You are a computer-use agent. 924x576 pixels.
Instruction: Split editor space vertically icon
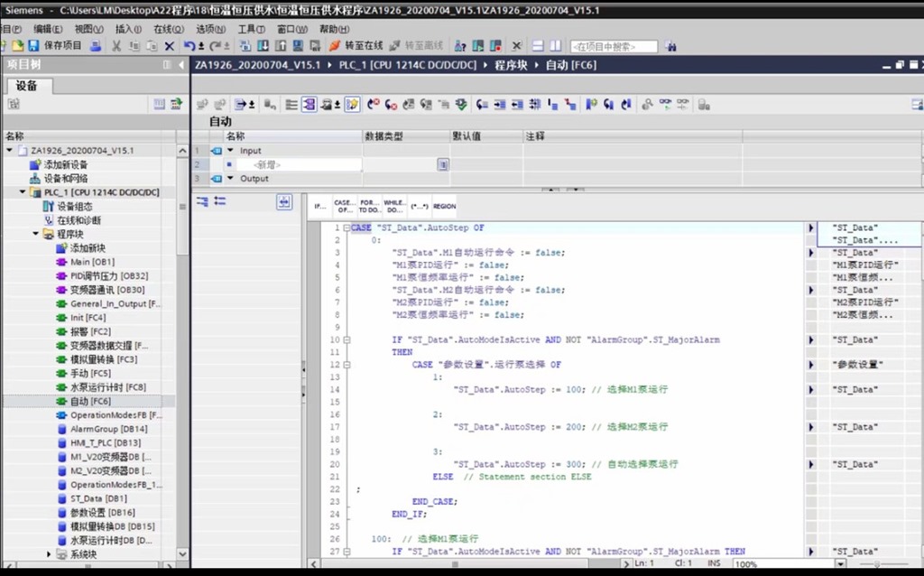point(555,45)
